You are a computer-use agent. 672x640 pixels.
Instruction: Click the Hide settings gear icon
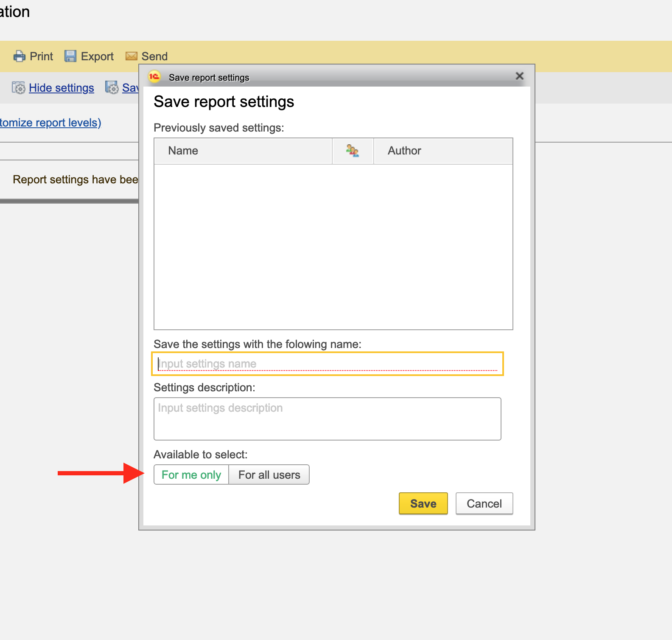[18, 87]
